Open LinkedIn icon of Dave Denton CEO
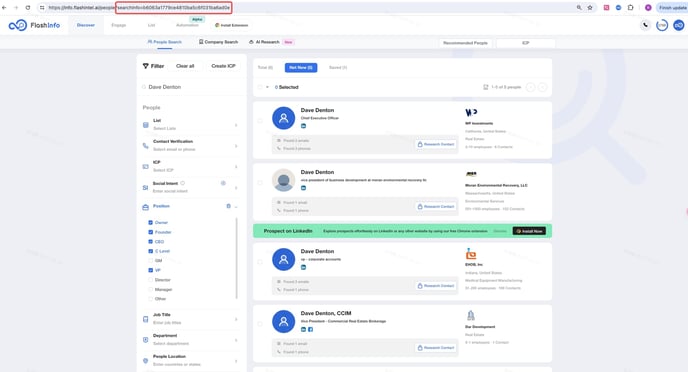The height and width of the screenshot is (372, 688). 303,126
